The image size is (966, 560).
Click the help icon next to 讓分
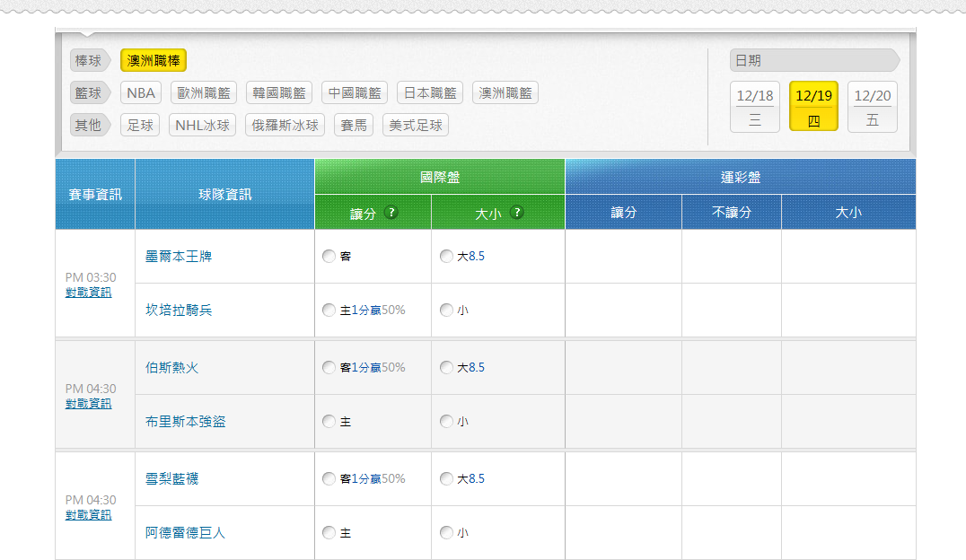click(391, 213)
